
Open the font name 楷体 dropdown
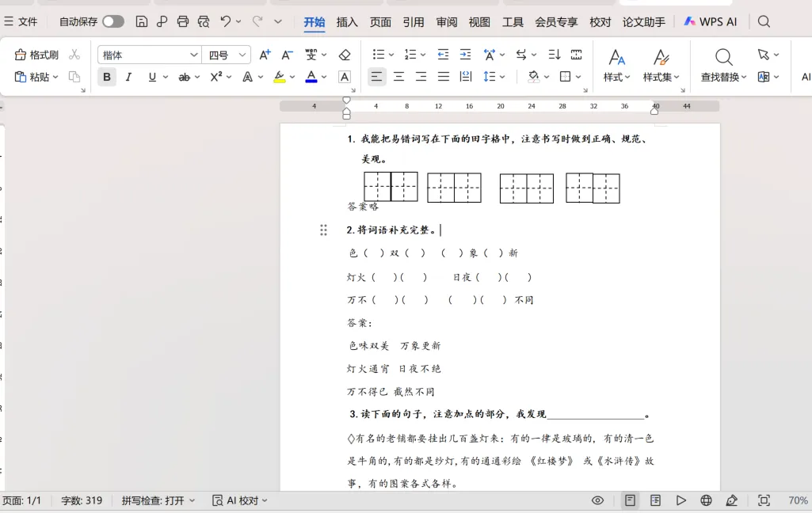[149, 55]
